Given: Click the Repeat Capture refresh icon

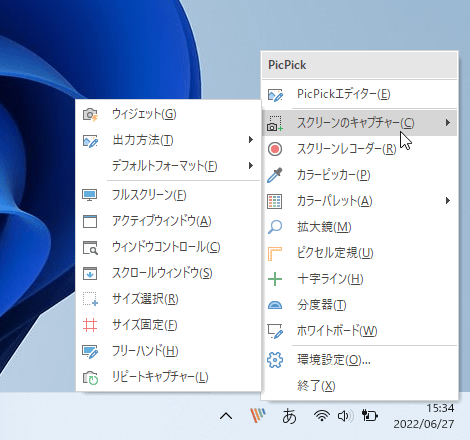Looking at the screenshot, I should tap(90, 378).
